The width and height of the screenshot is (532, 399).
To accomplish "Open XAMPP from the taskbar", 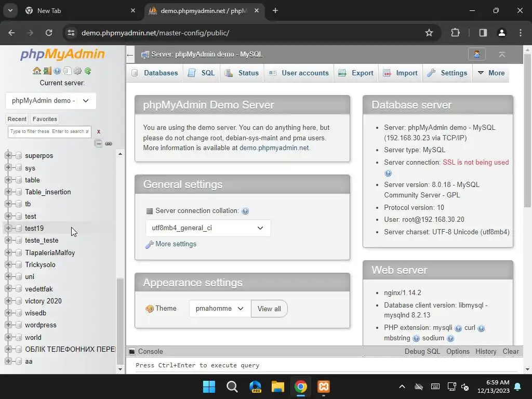I will 323,387.
